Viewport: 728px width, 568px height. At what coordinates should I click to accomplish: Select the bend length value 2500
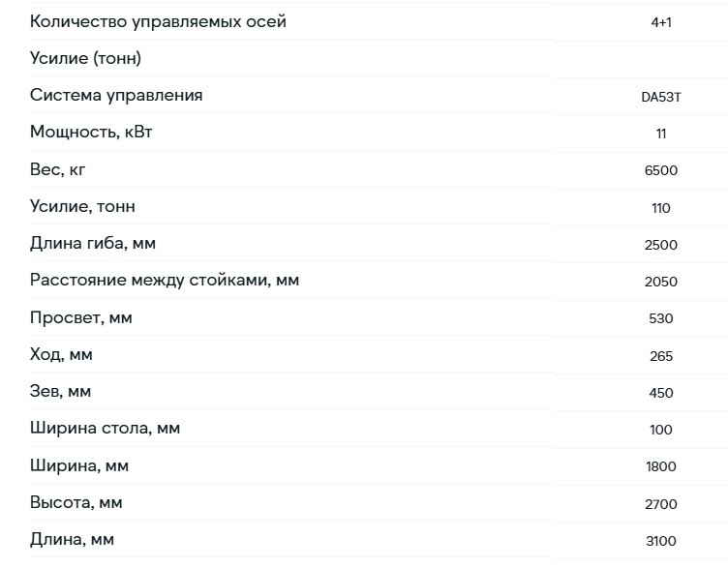[661, 245]
